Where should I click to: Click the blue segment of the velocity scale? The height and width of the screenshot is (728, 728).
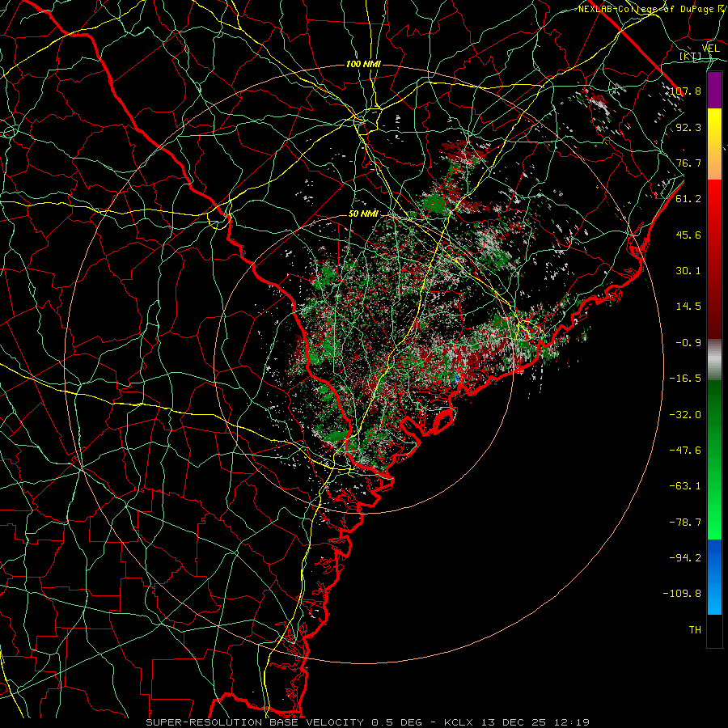[714, 577]
